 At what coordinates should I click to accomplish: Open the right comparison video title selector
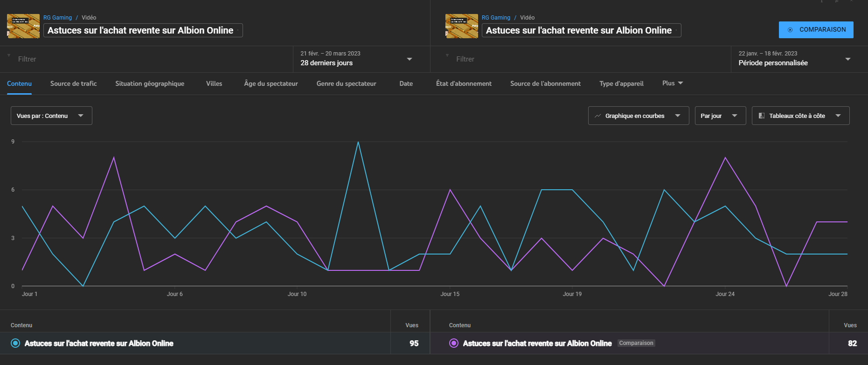click(582, 30)
